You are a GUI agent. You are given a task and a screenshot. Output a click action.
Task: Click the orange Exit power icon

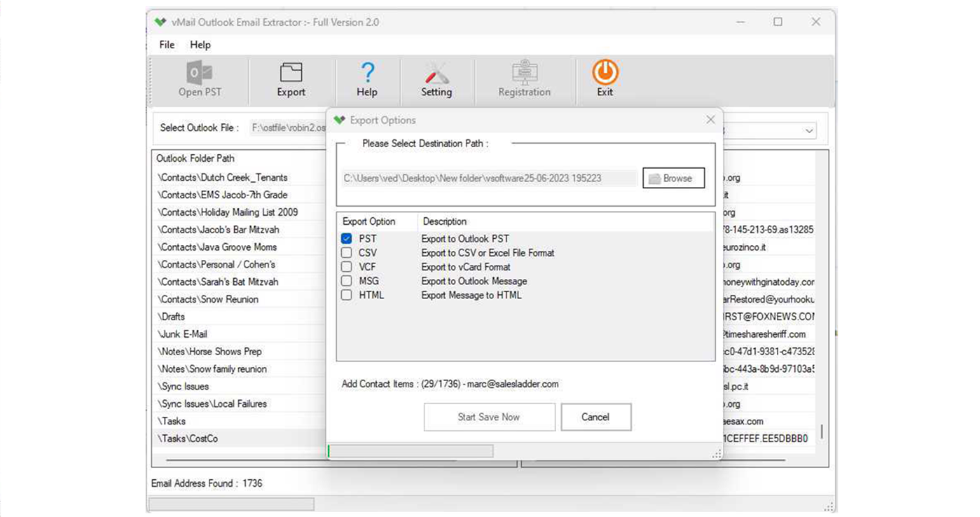(605, 73)
